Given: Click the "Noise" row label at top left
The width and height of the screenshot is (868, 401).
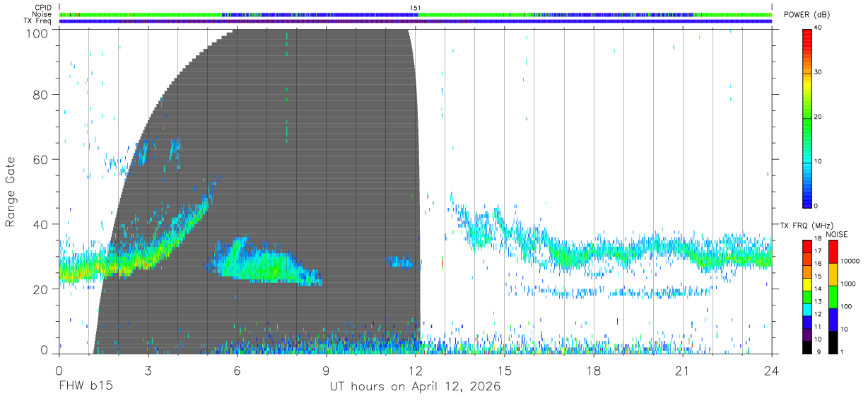Looking at the screenshot, I should tap(42, 14).
